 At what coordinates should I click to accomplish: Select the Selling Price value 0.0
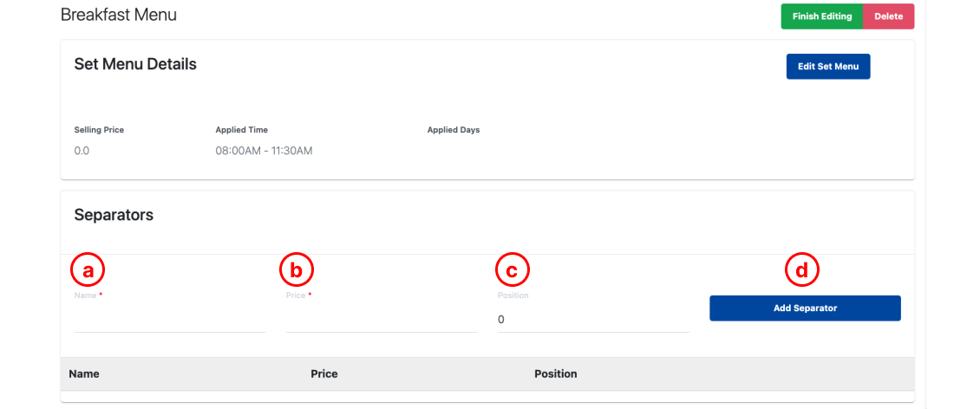(x=82, y=151)
